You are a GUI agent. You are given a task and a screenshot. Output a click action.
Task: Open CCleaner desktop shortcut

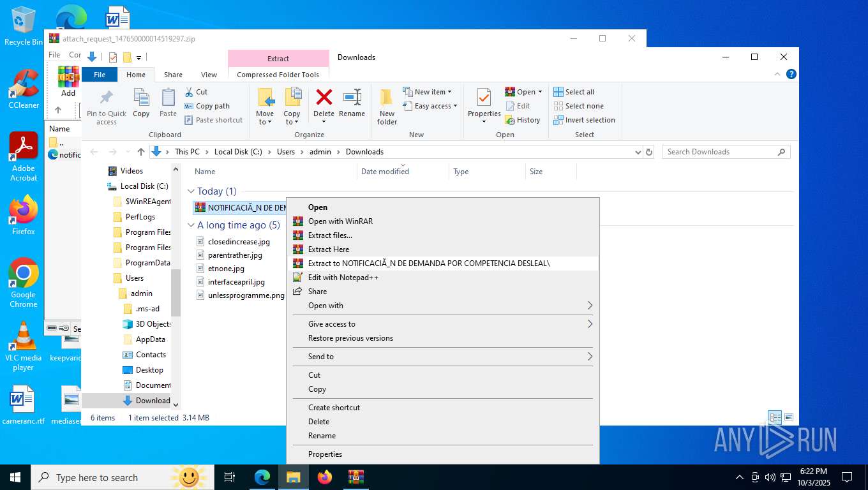(24, 89)
